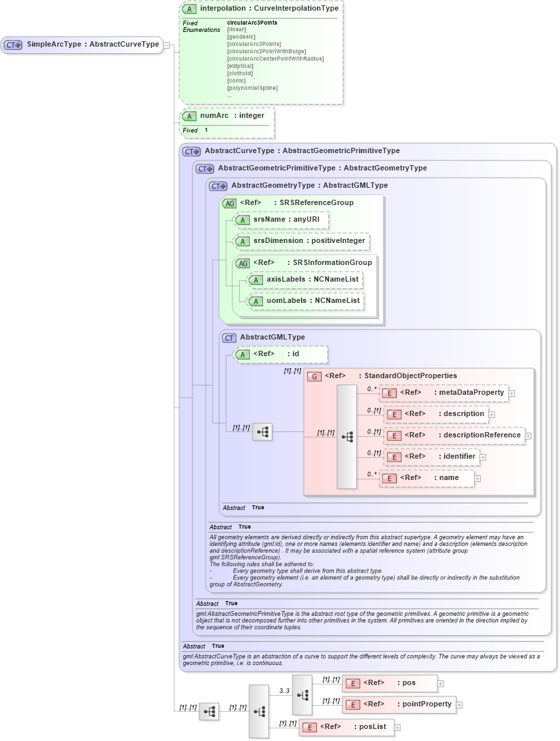
Task: Click the E icon beside name element
Action: [390, 479]
